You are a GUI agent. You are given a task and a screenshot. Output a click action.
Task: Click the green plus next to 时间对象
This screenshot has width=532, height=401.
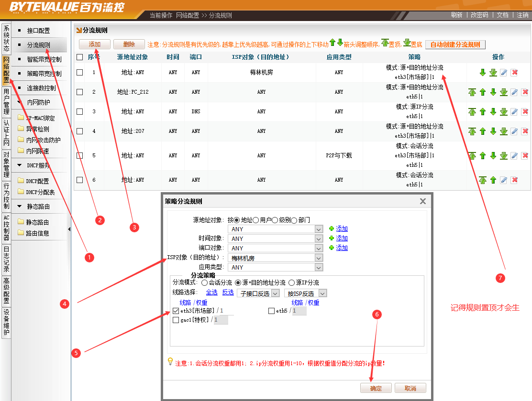(x=332, y=238)
